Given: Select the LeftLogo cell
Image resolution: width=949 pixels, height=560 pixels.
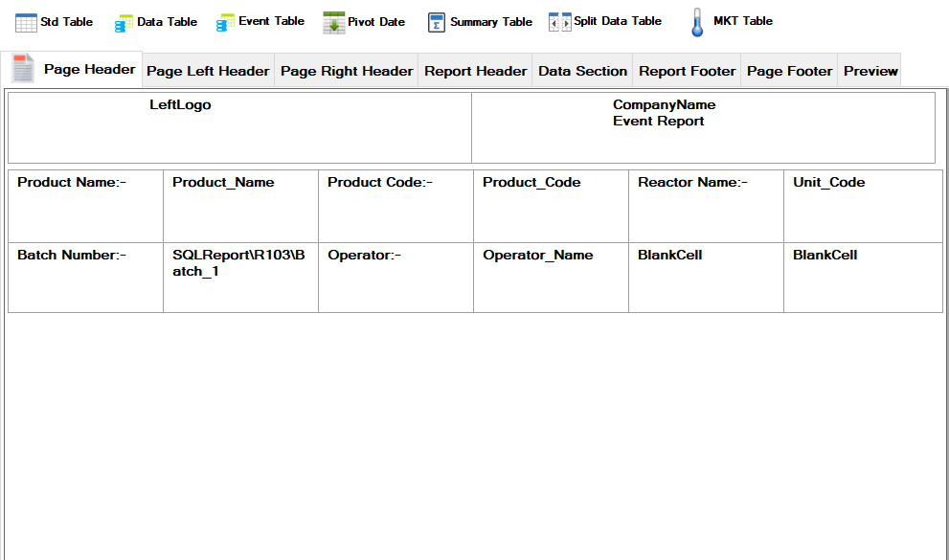Looking at the screenshot, I should tap(239, 127).
